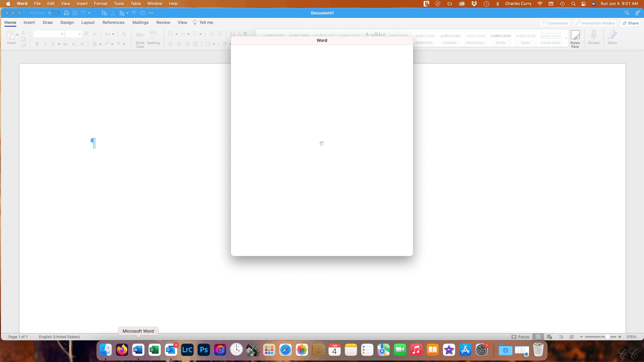Click the search magnifier in Word title bar
Image resolution: width=644 pixels, height=362 pixels.
pos(627,13)
